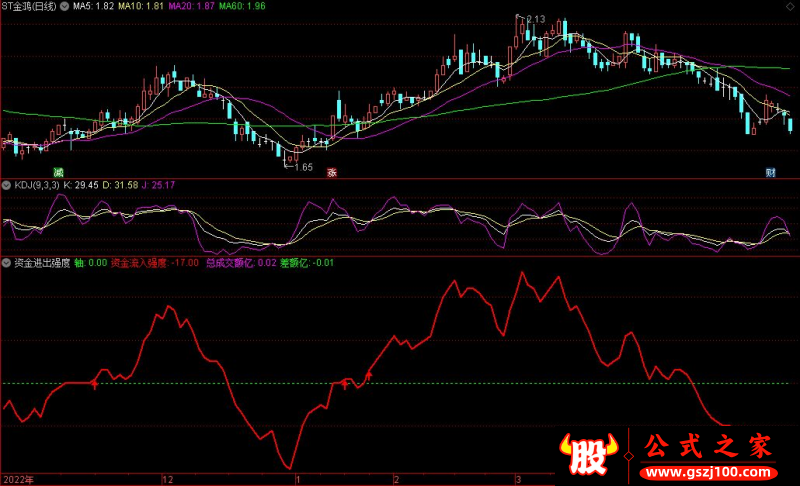Image resolution: width=800 pixels, height=486 pixels.
Task: Open the www.gszj100.com link
Action: [707, 470]
